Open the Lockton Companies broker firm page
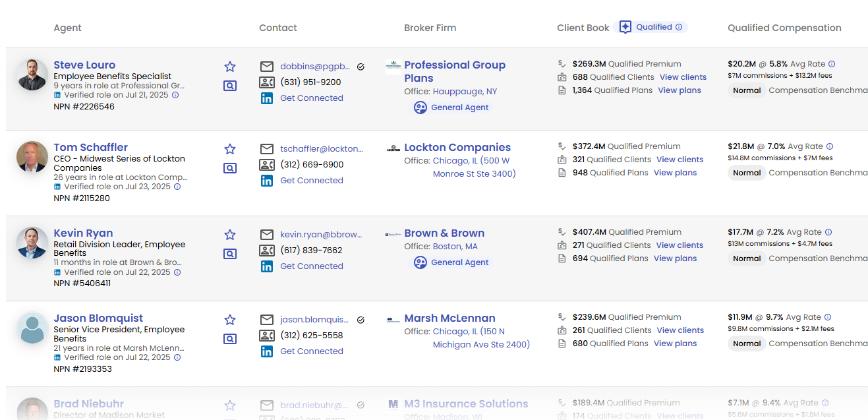The height and width of the screenshot is (420, 868). coord(457,148)
